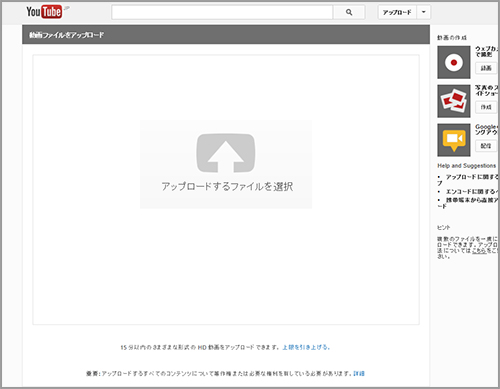Click the photo slideshow icon
Viewport: 500px width, 389px height.
[x=454, y=101]
